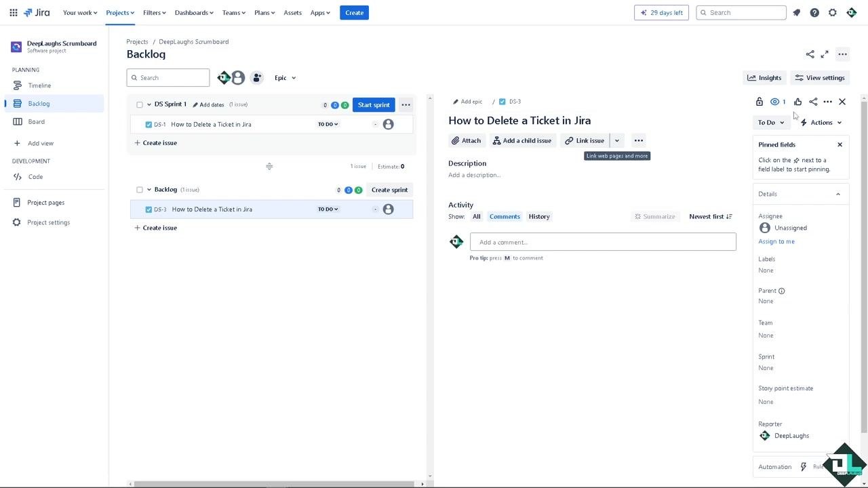The height and width of the screenshot is (488, 868).
Task: Click Add a child issue button
Action: point(522,140)
